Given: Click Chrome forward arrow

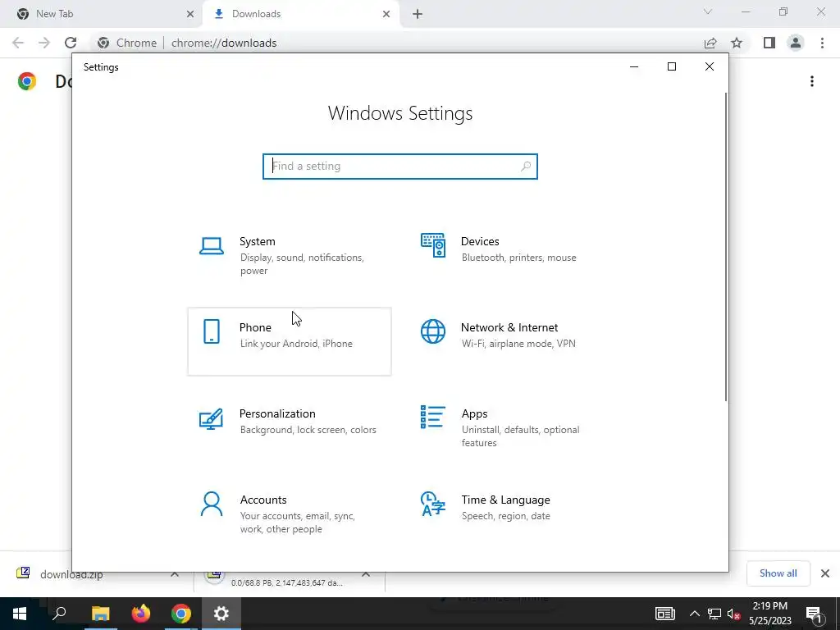Looking at the screenshot, I should 44,43.
